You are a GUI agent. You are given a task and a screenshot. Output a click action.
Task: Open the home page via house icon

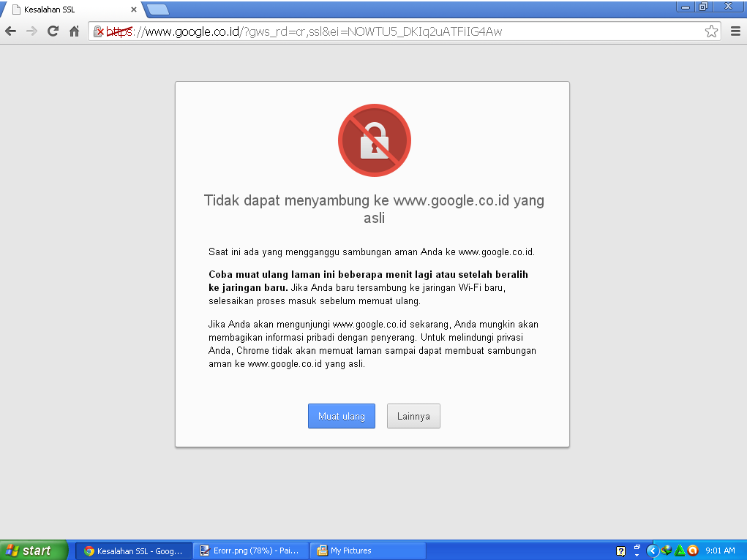(x=75, y=31)
